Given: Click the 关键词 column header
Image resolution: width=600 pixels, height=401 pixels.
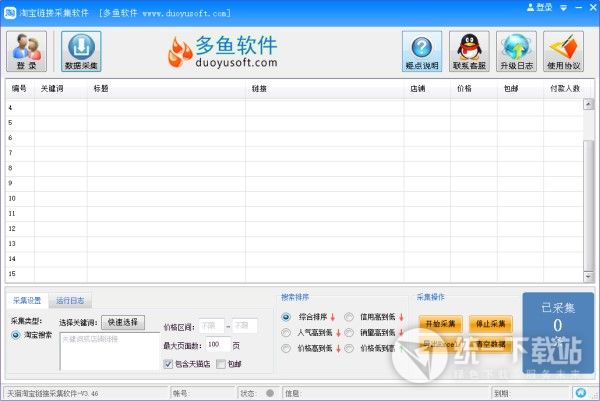Looking at the screenshot, I should click(x=61, y=89).
